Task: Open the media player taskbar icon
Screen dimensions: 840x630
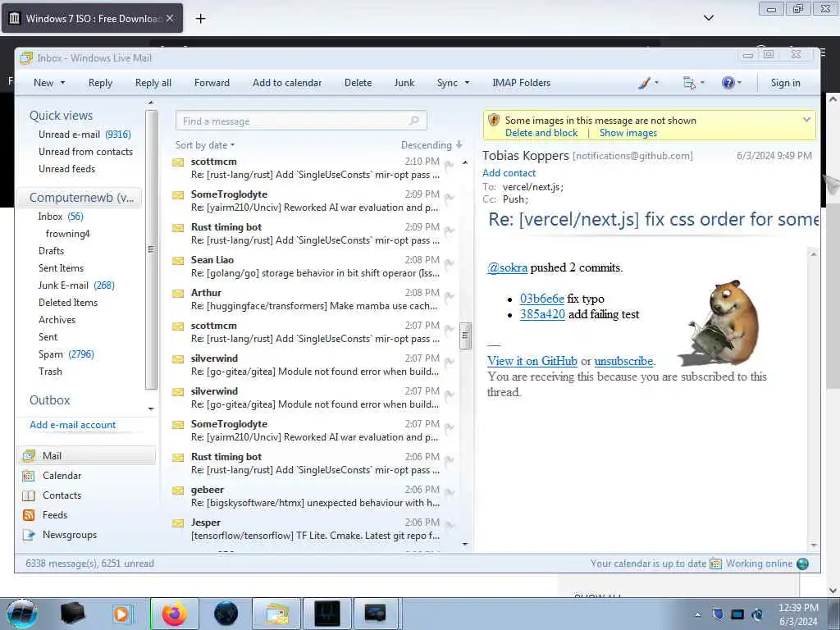Action: point(121,614)
